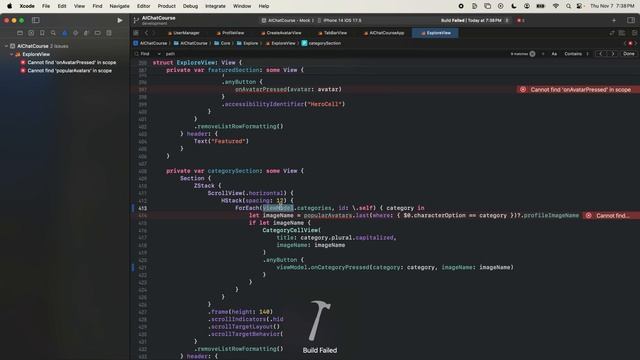Go forward in editor history
The height and width of the screenshot is (360, 640).
154,33
